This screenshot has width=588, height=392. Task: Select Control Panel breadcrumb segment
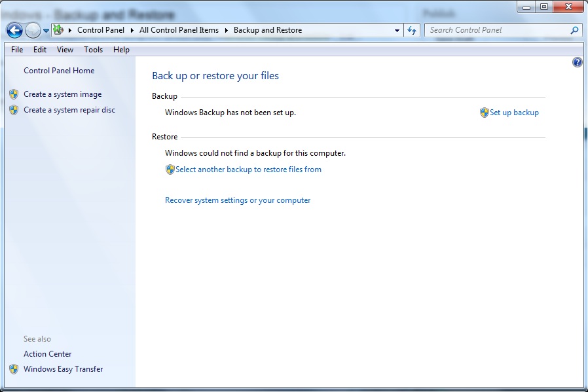point(100,30)
